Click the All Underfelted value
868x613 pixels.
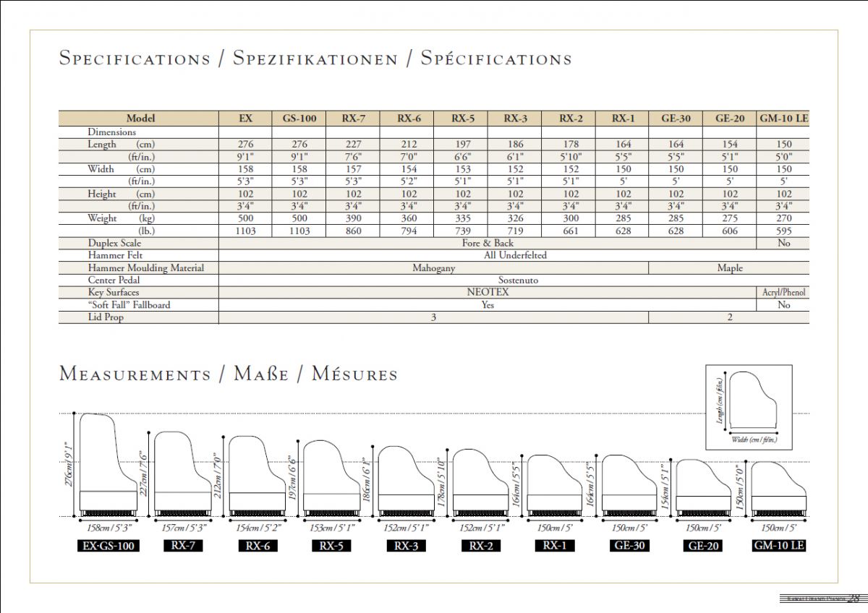515,255
